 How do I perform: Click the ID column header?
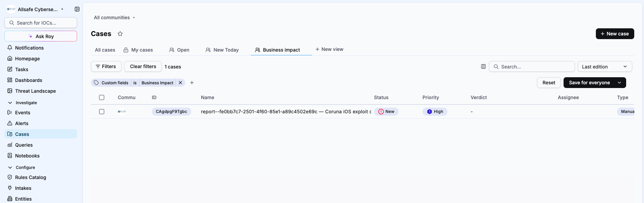coord(154,97)
